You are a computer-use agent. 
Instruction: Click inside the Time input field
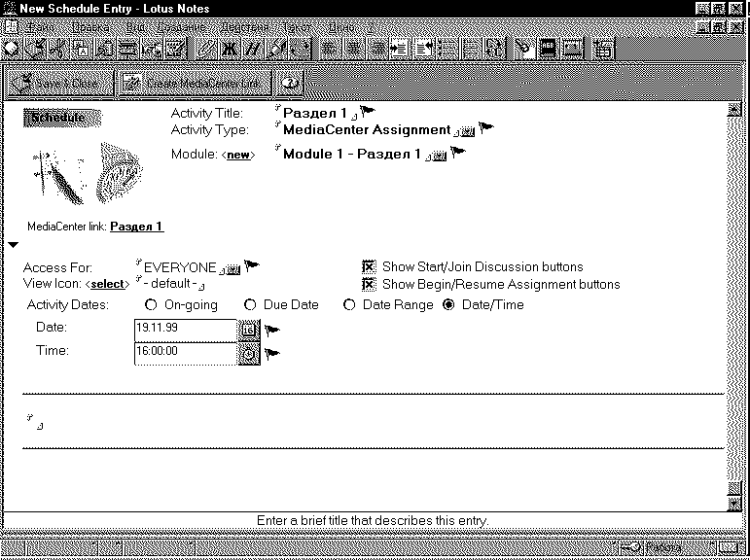(186, 354)
